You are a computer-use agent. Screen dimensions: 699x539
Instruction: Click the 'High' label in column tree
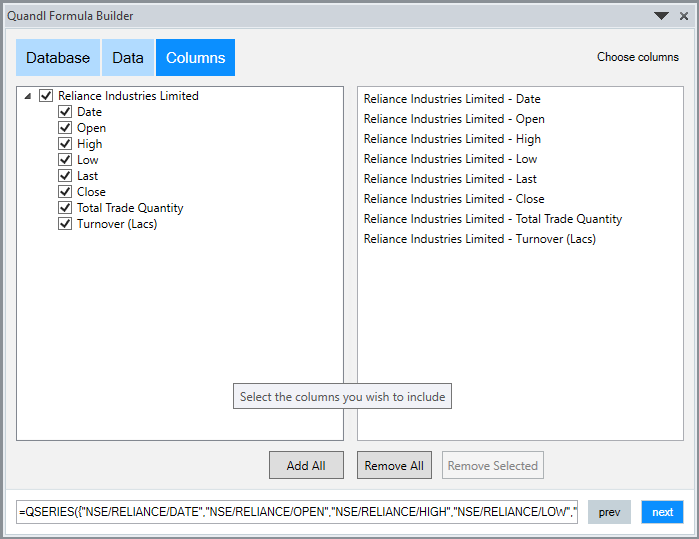pyautogui.click(x=90, y=144)
